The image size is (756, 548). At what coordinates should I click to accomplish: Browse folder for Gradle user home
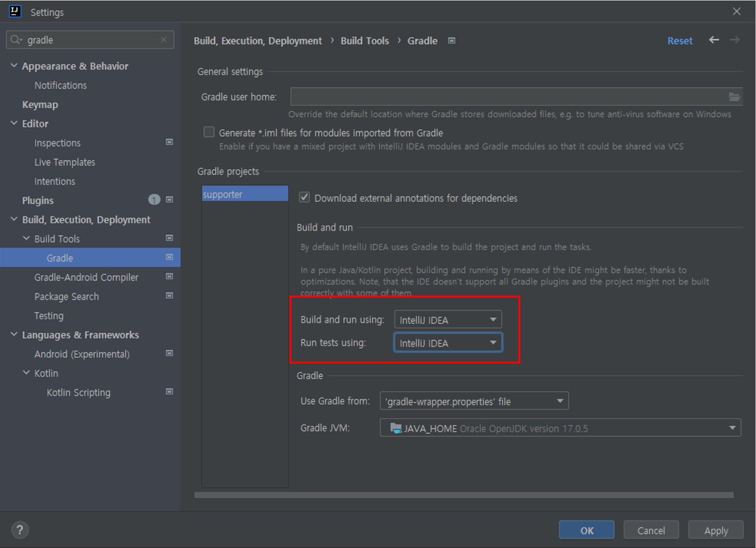click(x=734, y=97)
